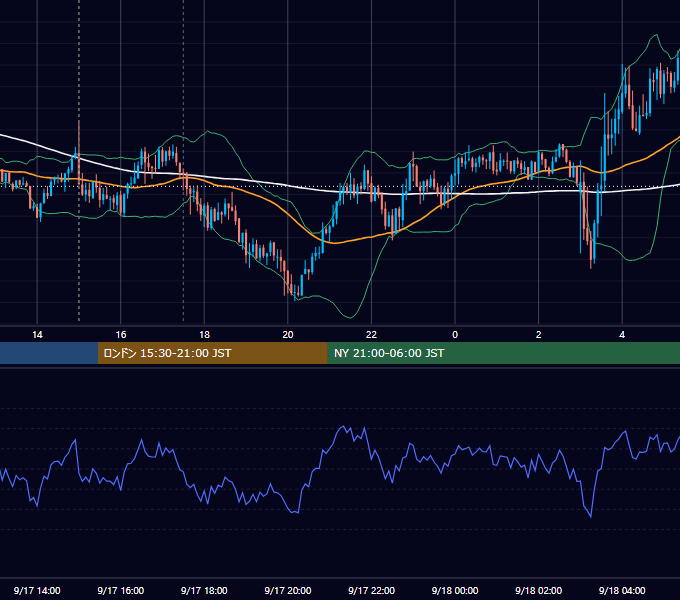Click the 9/17 18:00 time label
The width and height of the screenshot is (680, 600).
point(204,590)
